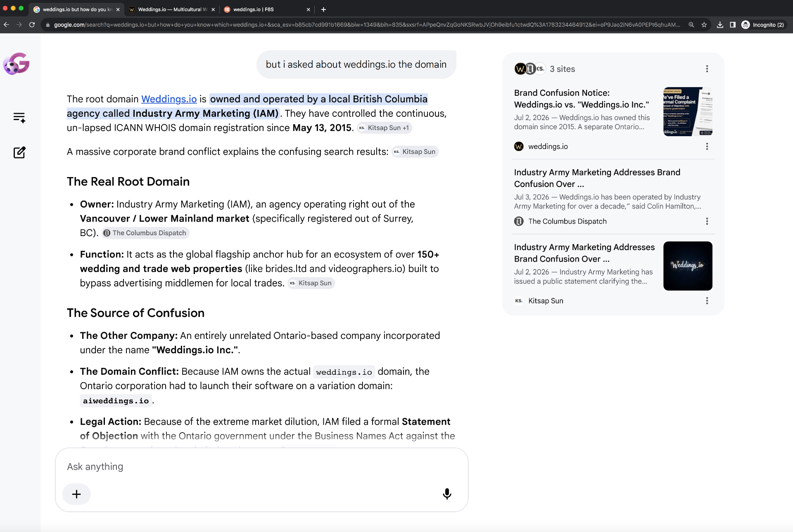The height and width of the screenshot is (532, 793).
Task: Click The Columbus Dispatch citation chip
Action: [x=145, y=233]
